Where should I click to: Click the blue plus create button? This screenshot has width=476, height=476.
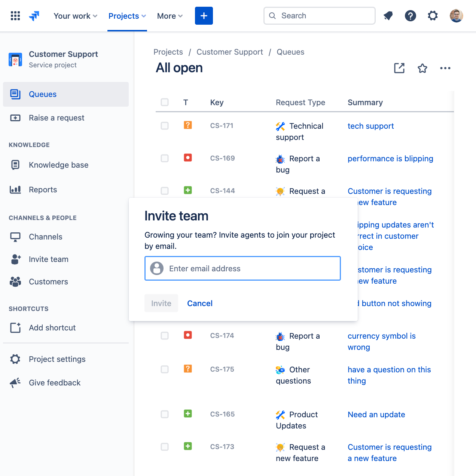point(204,16)
